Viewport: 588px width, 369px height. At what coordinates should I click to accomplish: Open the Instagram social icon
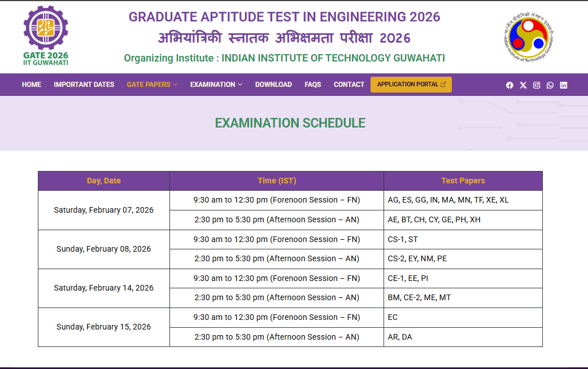[537, 85]
